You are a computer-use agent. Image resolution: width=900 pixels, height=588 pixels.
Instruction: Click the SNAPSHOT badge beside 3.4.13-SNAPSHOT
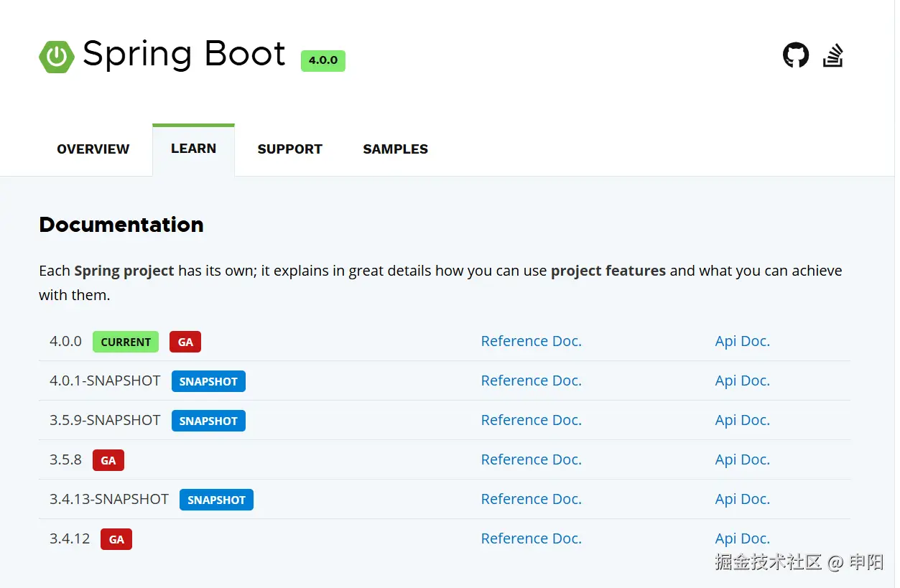pos(216,500)
